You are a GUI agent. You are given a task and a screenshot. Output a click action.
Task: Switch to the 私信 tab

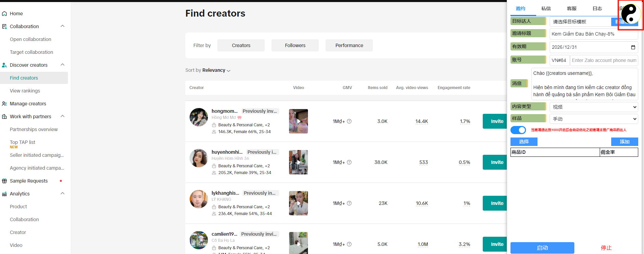pos(546,8)
